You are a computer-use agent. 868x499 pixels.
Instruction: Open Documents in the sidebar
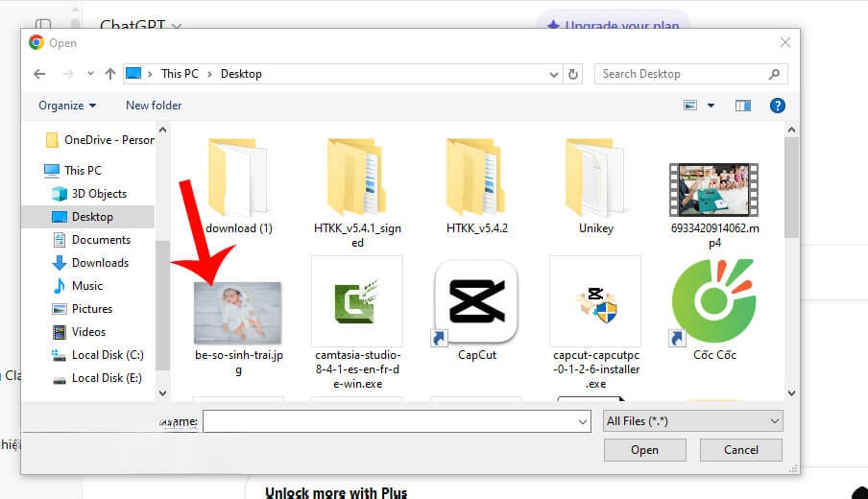(x=91, y=240)
